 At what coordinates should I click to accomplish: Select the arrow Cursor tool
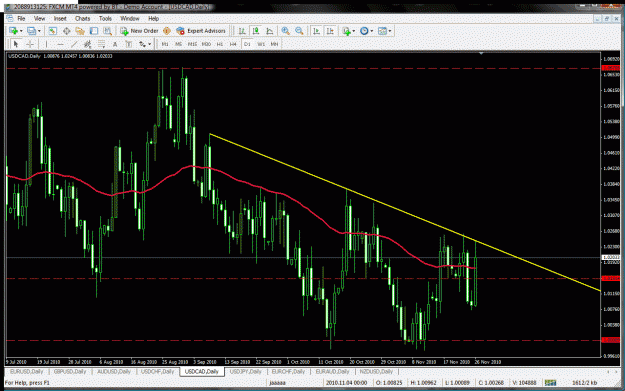coord(16,44)
